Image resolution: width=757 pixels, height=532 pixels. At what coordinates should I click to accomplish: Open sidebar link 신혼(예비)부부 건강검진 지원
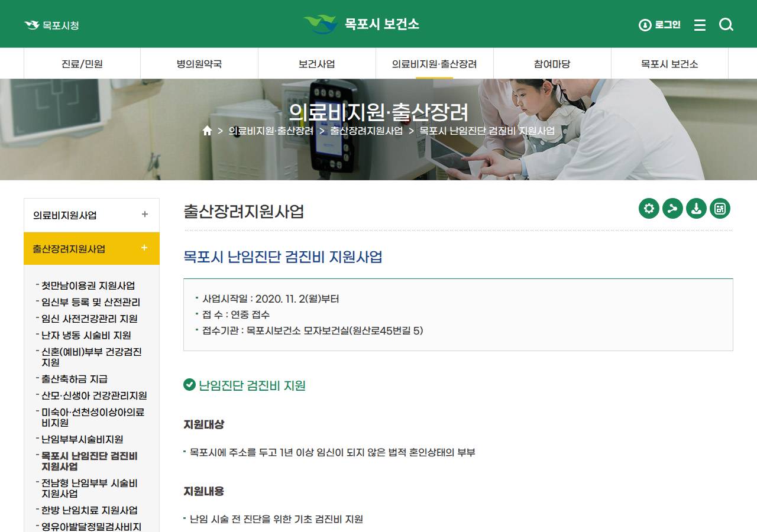coord(92,357)
